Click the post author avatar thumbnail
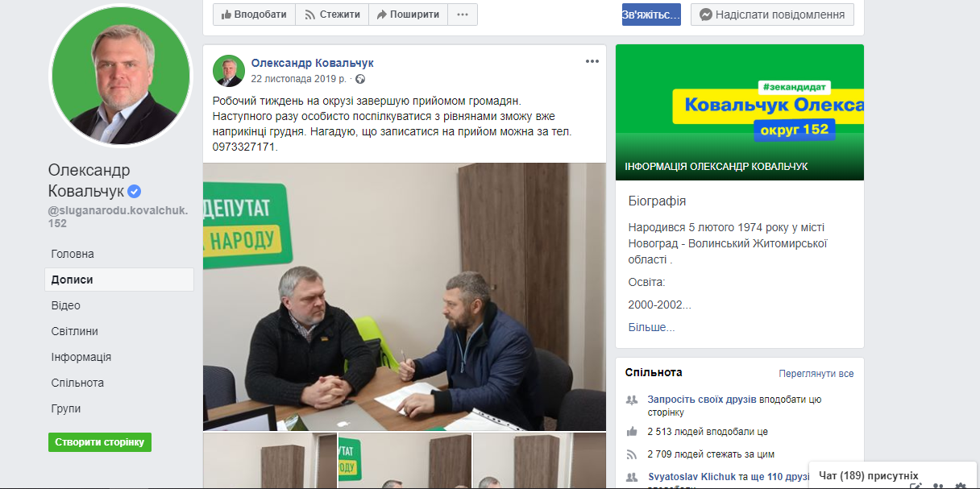 (x=229, y=71)
